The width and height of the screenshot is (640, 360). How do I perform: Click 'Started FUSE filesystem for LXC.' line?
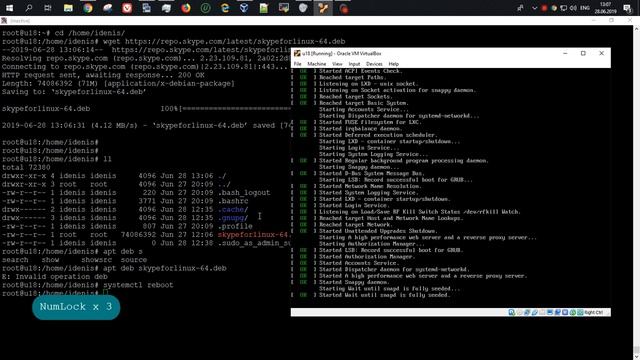click(370, 122)
